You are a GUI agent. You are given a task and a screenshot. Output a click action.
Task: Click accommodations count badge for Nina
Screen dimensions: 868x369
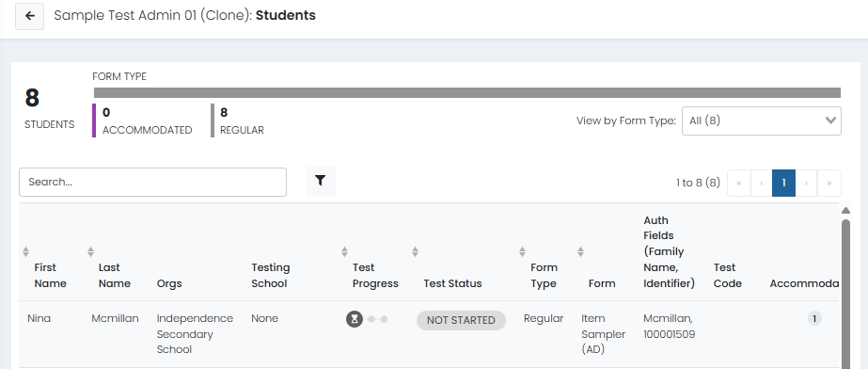[814, 318]
